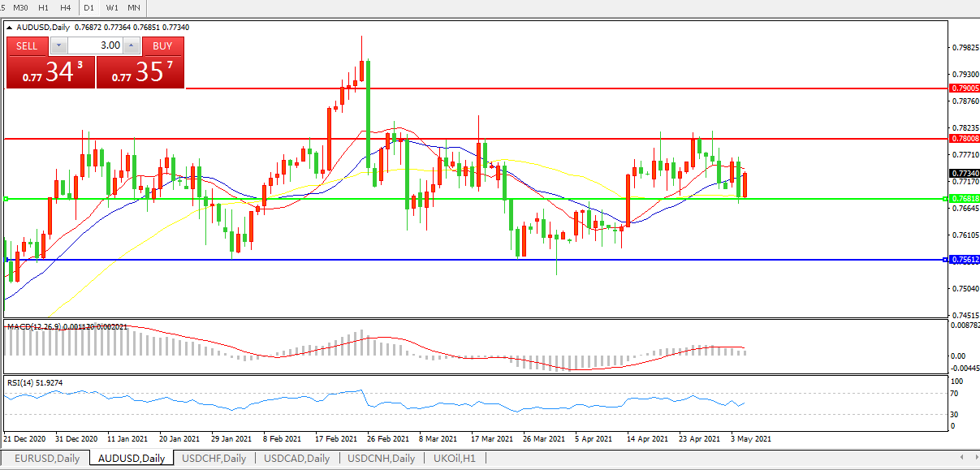
Task: Select the green 0.76818 horizontal line handle
Action: tap(6, 198)
